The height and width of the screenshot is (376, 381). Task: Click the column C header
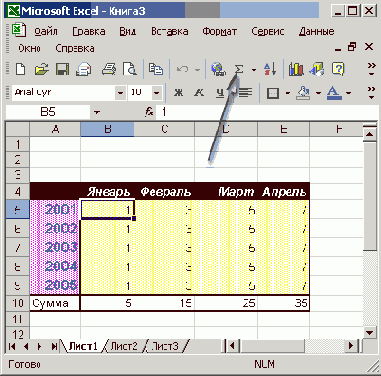tap(164, 129)
